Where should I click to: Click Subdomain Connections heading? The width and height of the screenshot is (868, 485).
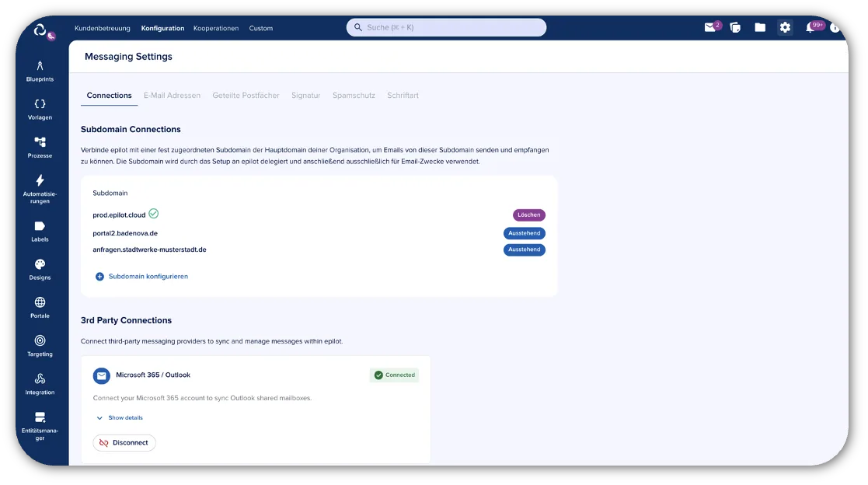pos(131,129)
